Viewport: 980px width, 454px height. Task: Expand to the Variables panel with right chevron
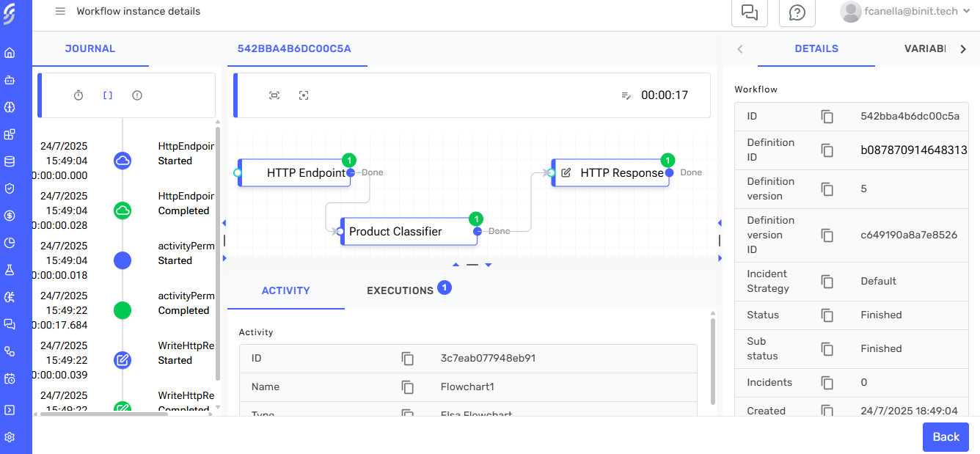coord(963,48)
